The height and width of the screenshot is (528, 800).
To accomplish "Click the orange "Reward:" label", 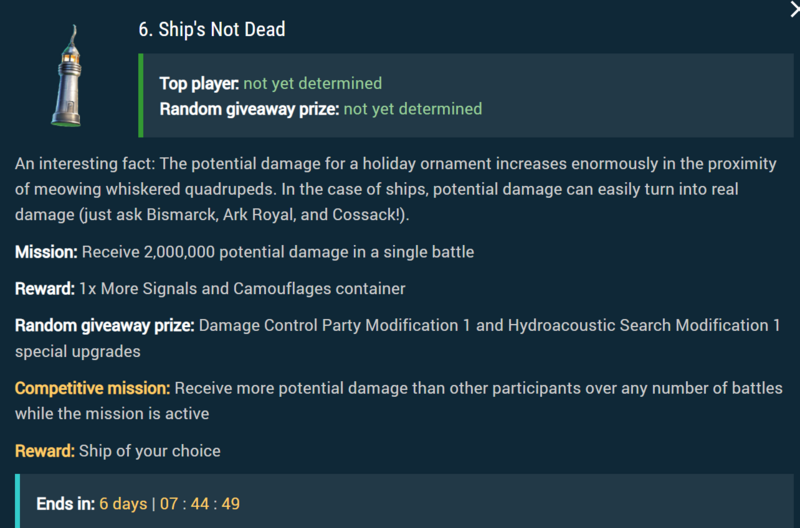I will click(x=44, y=451).
